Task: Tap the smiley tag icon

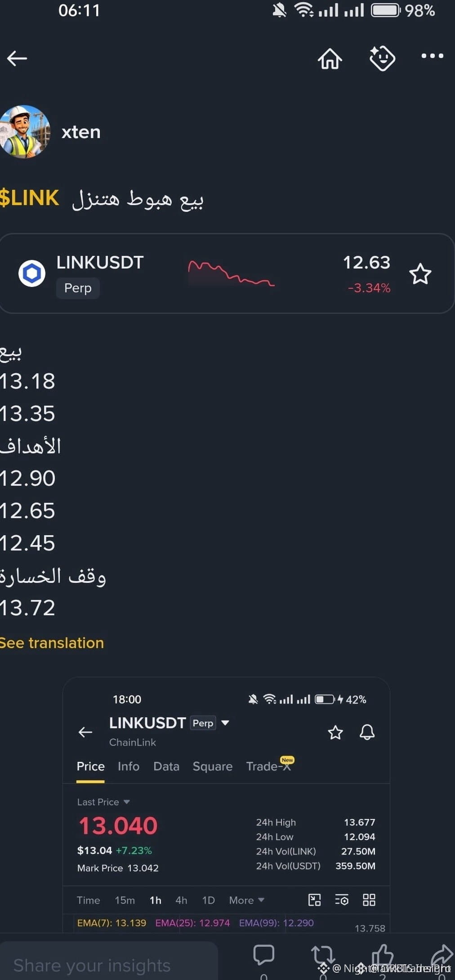Action: [x=382, y=58]
